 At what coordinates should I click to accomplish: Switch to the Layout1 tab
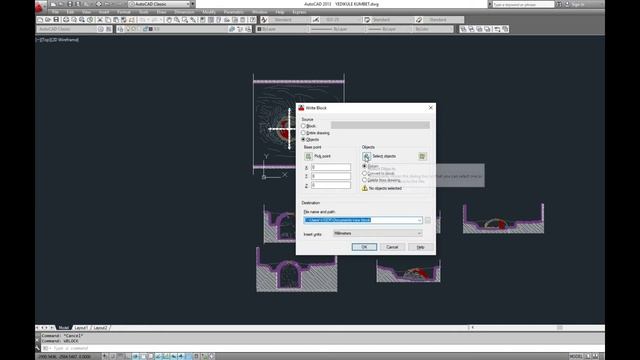pos(81,328)
